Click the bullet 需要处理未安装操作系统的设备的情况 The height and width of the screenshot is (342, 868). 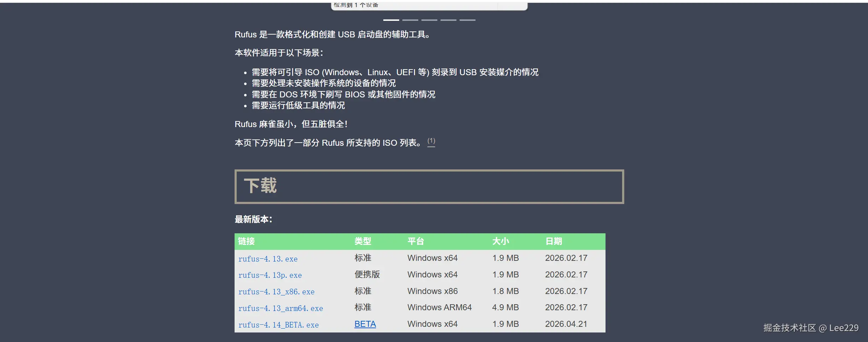[324, 83]
